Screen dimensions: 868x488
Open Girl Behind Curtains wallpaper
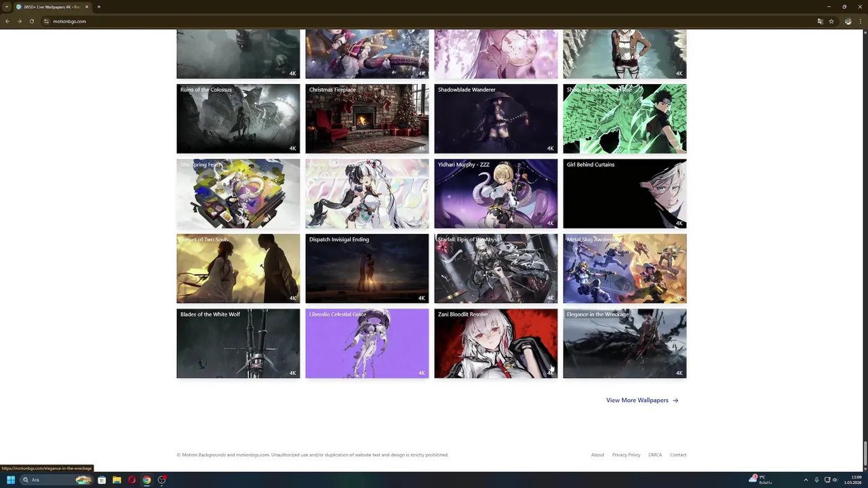coord(625,194)
